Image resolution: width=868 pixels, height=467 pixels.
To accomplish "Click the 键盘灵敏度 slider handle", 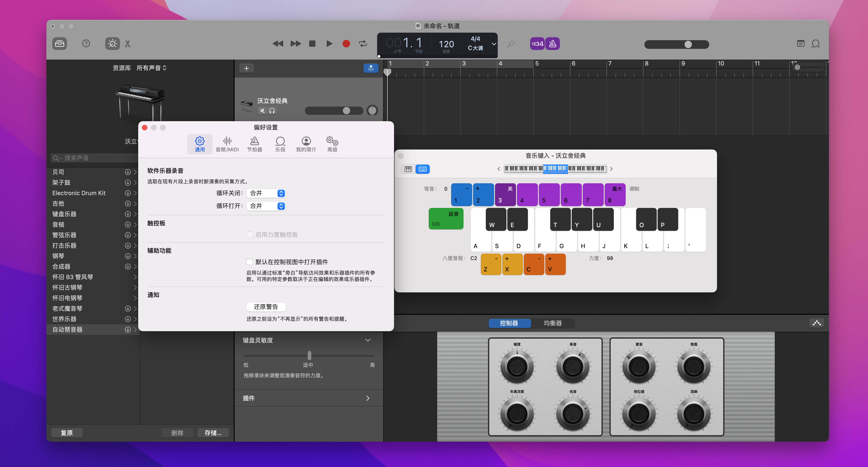I will [309, 356].
